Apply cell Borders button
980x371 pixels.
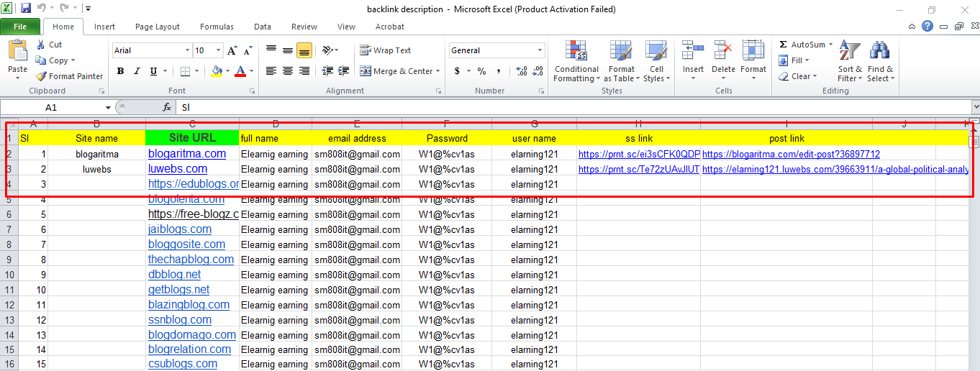185,71
